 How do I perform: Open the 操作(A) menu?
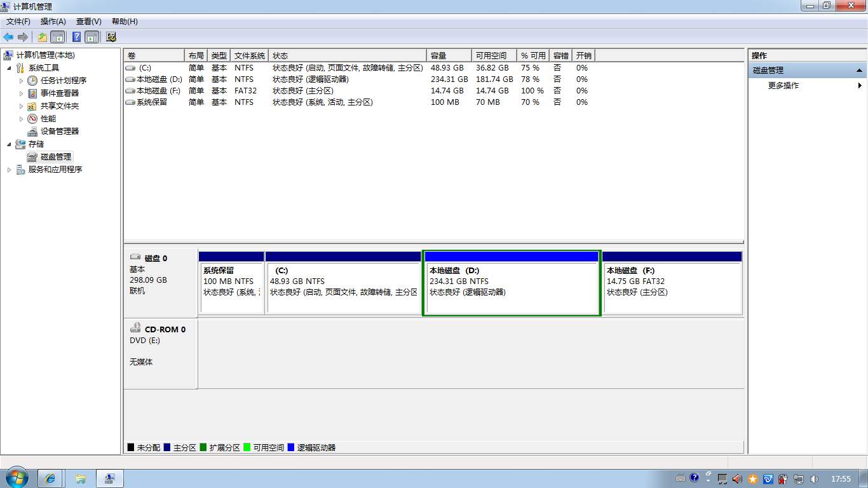pyautogui.click(x=53, y=22)
